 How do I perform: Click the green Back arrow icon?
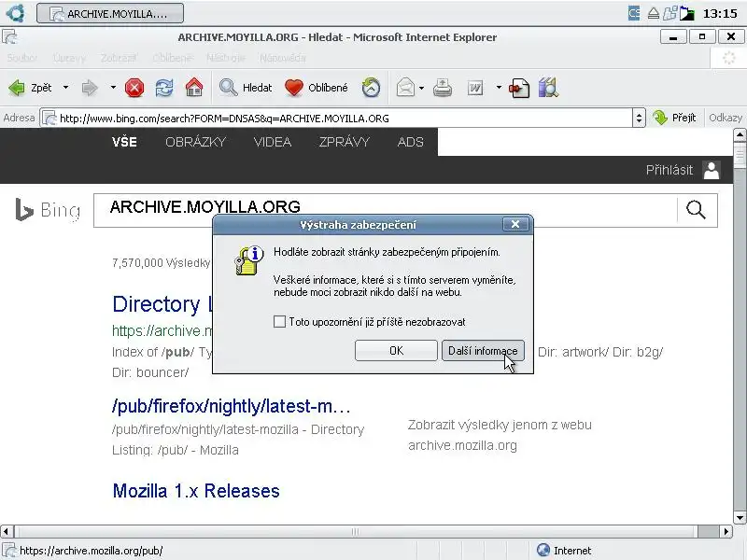click(x=17, y=88)
